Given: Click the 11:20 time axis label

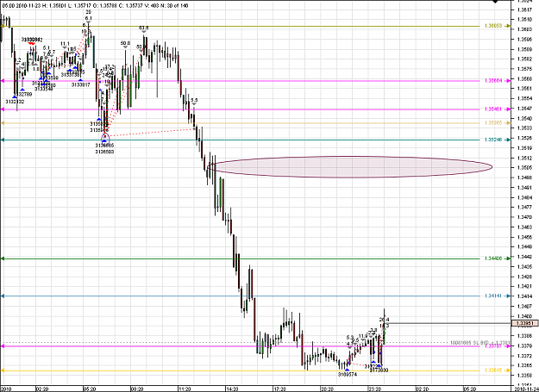Looking at the screenshot, I should pyautogui.click(x=185, y=389).
